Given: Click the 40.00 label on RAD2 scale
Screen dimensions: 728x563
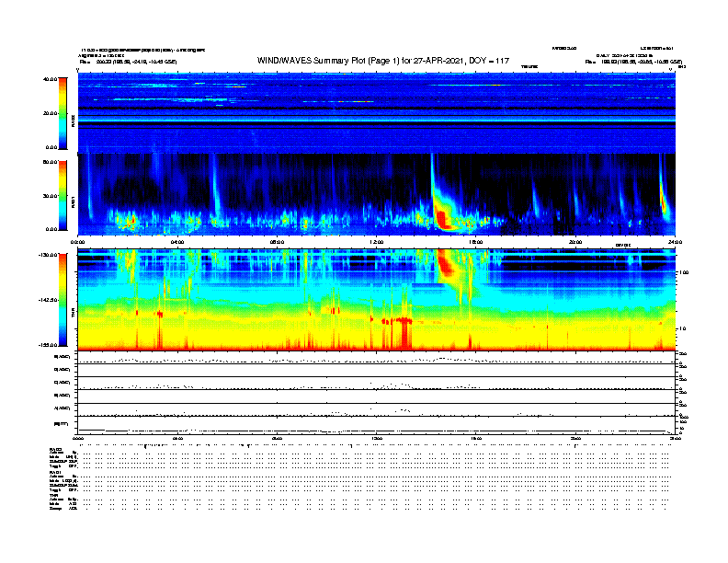Looking at the screenshot, I should coord(51,79).
